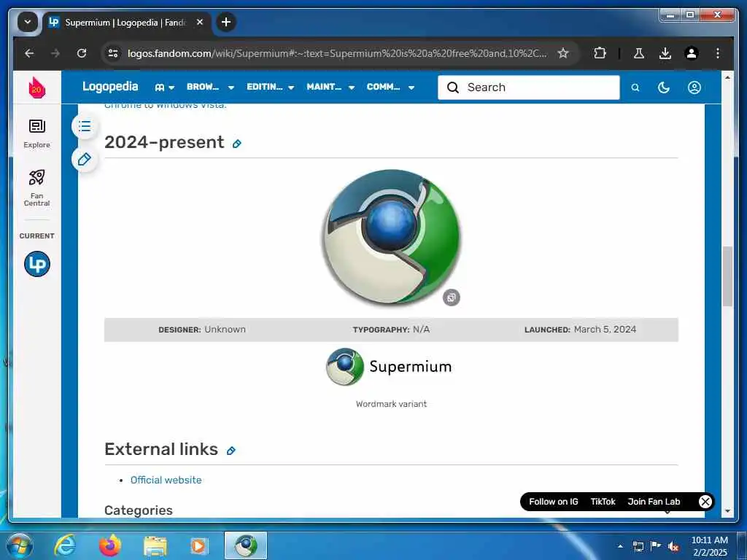Click the scrollbar down arrow
This screenshot has width=747, height=560.
click(727, 511)
